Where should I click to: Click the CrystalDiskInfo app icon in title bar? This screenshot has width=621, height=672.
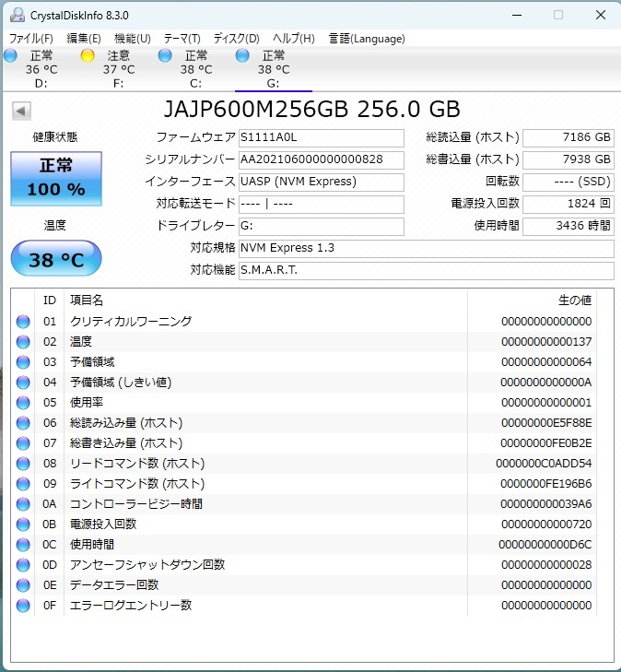(x=15, y=15)
